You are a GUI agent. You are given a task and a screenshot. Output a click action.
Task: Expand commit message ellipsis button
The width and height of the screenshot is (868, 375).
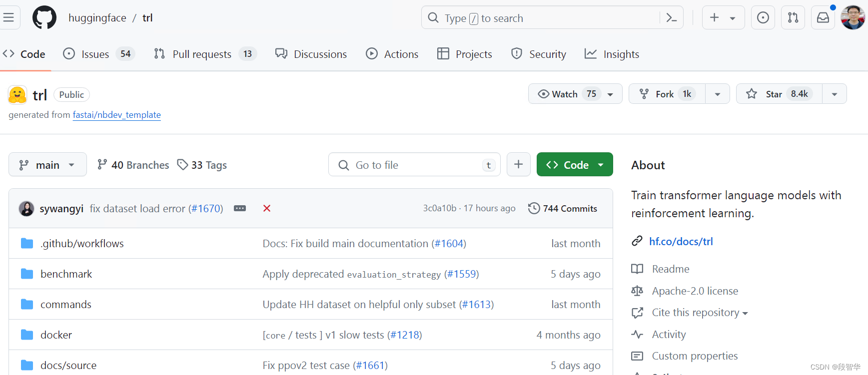240,208
